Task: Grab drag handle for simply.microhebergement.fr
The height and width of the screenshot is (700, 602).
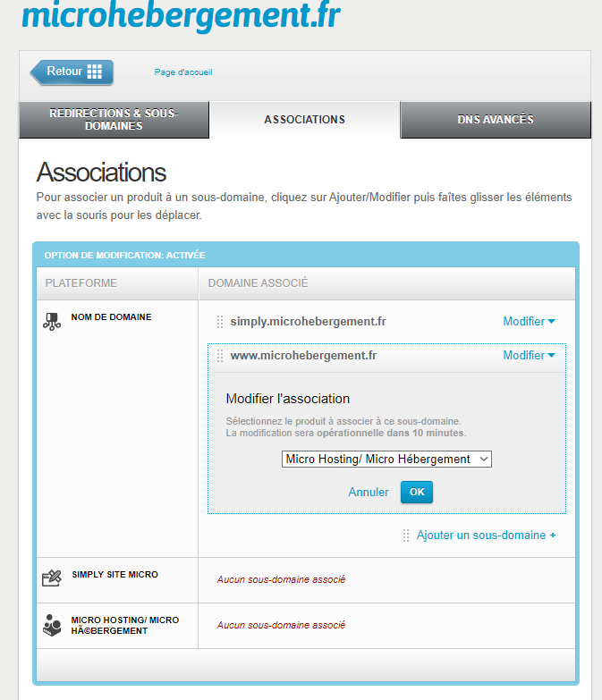Action: pyautogui.click(x=220, y=322)
